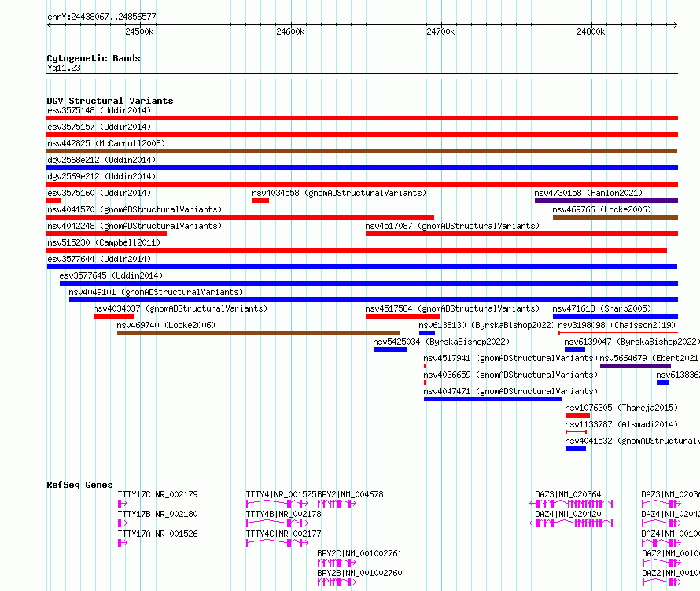This screenshot has width=700, height=591.
Task: Open nsv442825 (McCarroll2008) brown variant bar
Action: pos(362,151)
